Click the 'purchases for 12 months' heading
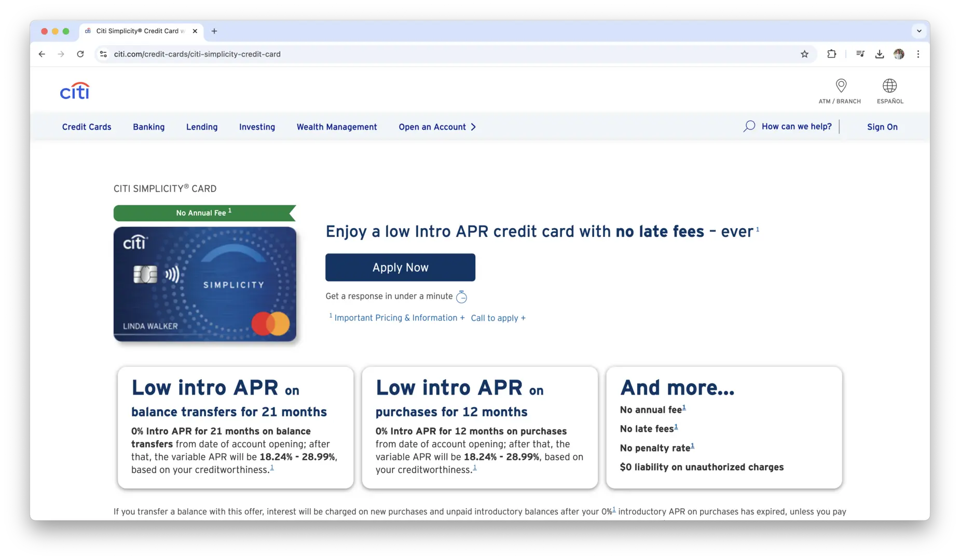 pos(451,412)
